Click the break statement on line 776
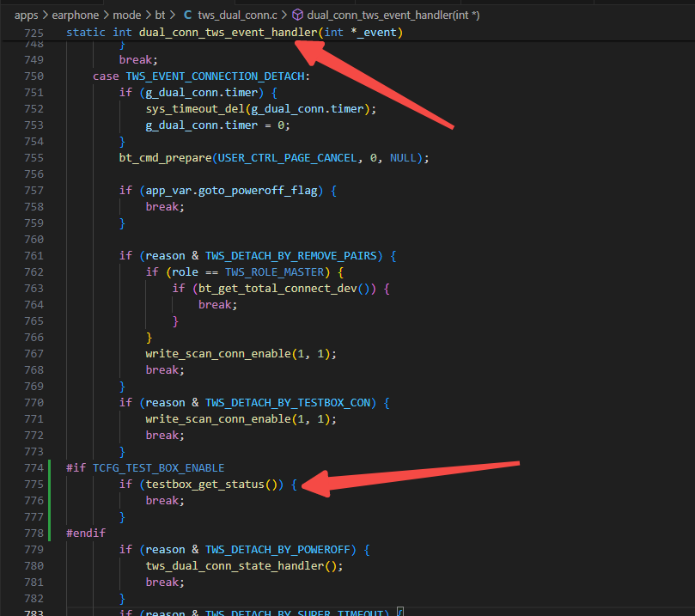 (x=165, y=501)
